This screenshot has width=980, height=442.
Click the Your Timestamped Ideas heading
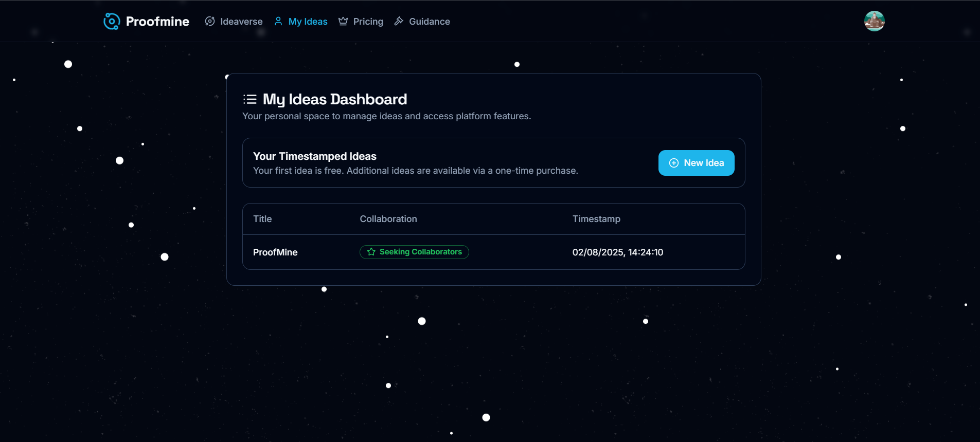[315, 156]
